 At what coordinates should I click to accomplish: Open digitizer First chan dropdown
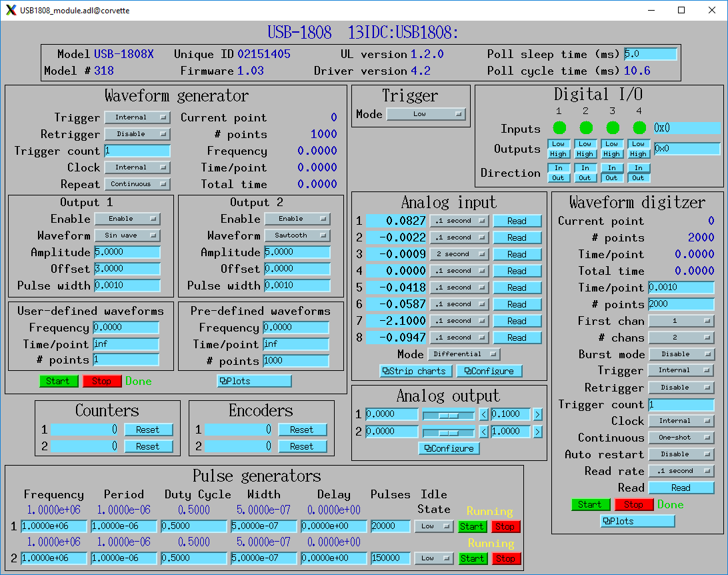[x=681, y=321]
